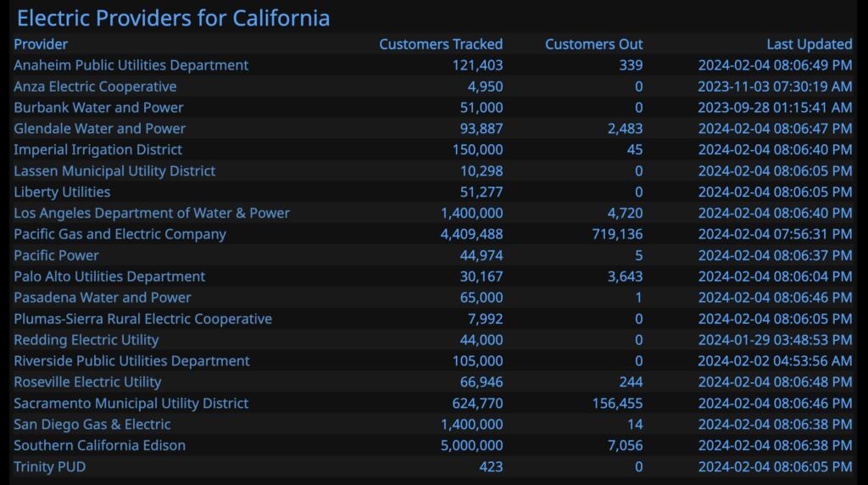Sort table by Provider column header

41,44
